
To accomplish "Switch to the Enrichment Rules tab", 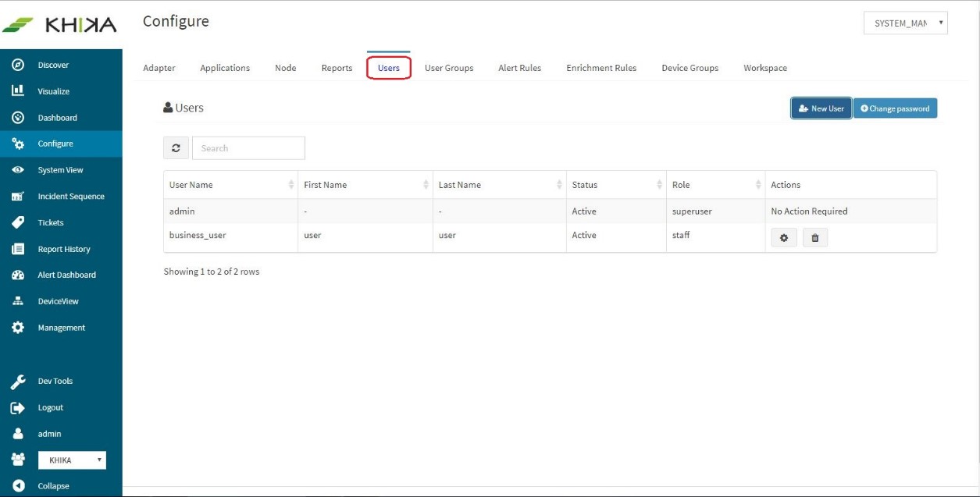I will [x=601, y=68].
